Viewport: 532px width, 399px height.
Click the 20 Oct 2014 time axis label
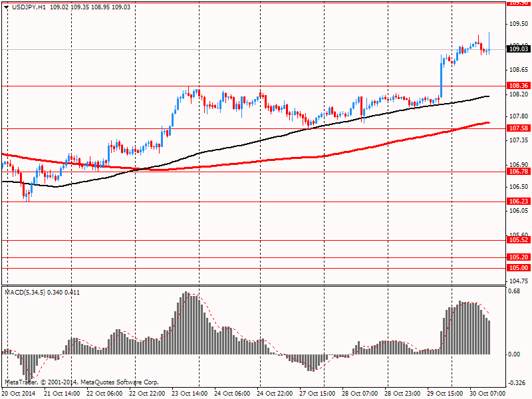click(19, 394)
